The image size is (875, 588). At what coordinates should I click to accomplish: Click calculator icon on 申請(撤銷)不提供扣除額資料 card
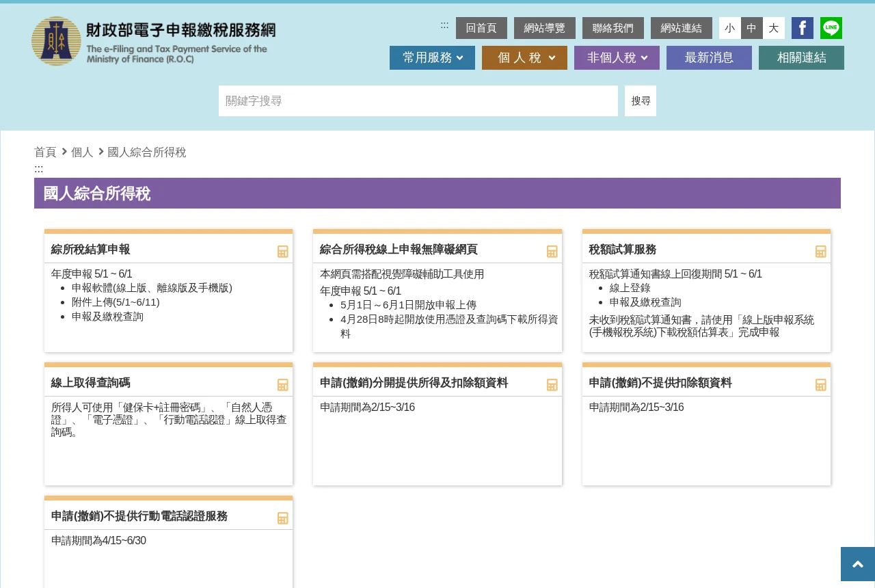821,385
